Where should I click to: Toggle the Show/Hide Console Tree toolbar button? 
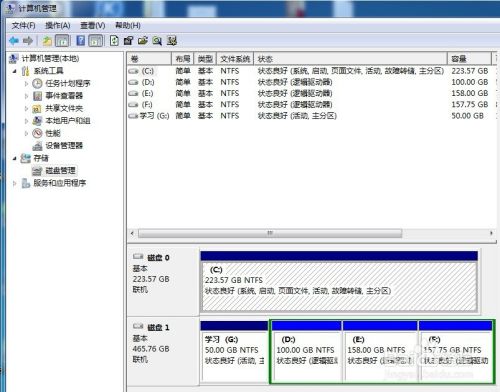(62, 41)
